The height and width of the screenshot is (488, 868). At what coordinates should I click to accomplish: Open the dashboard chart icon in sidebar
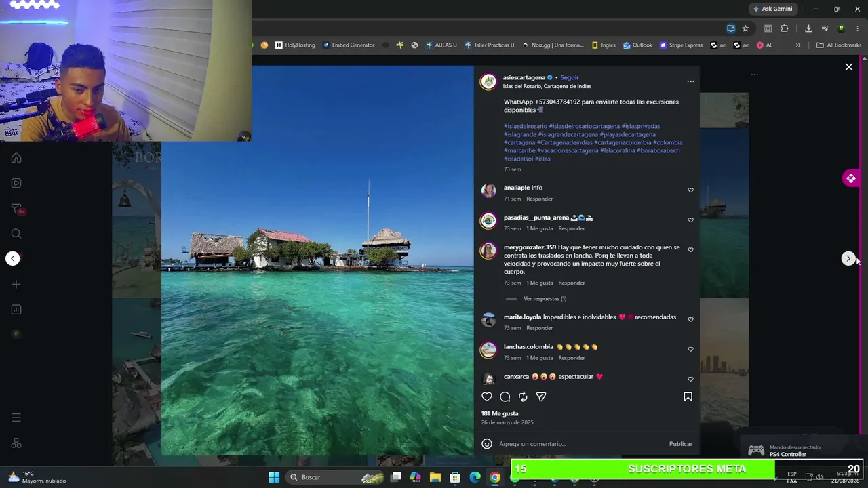[16, 310]
